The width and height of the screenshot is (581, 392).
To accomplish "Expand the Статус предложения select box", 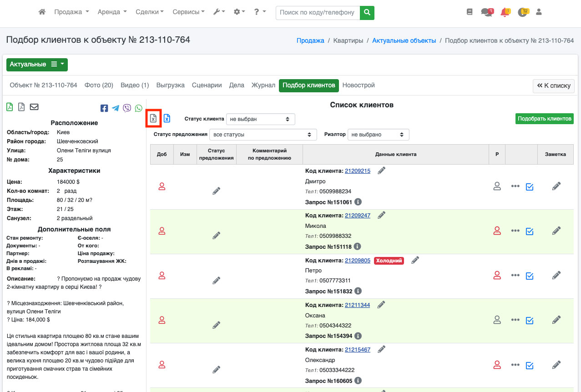I will click(x=263, y=135).
